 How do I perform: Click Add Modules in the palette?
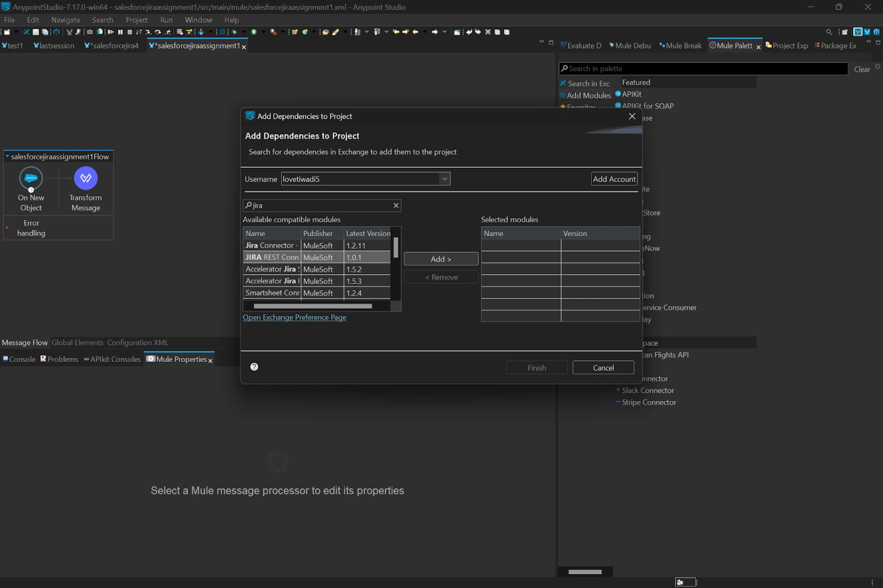(588, 95)
